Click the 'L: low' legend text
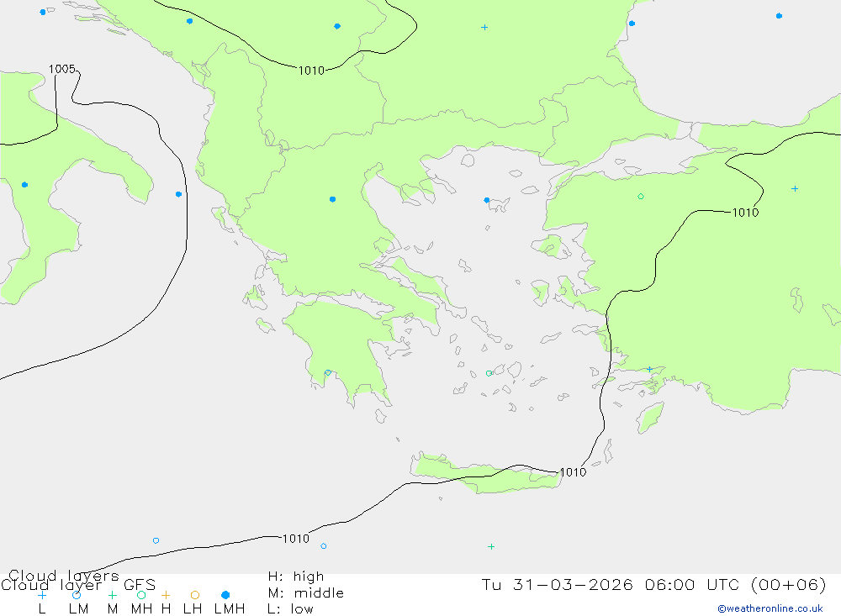Screen dimensions: 841x616 [x=290, y=609]
